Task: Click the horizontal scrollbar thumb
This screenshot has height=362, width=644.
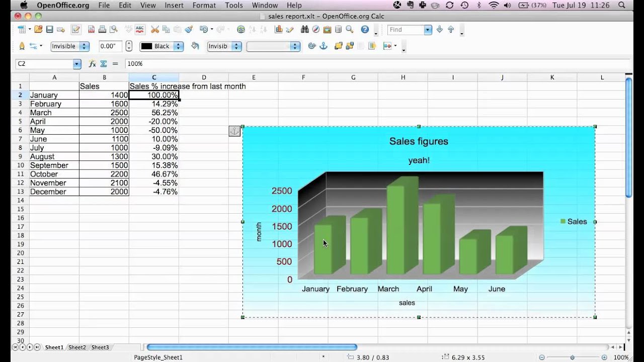Action: pos(252,347)
